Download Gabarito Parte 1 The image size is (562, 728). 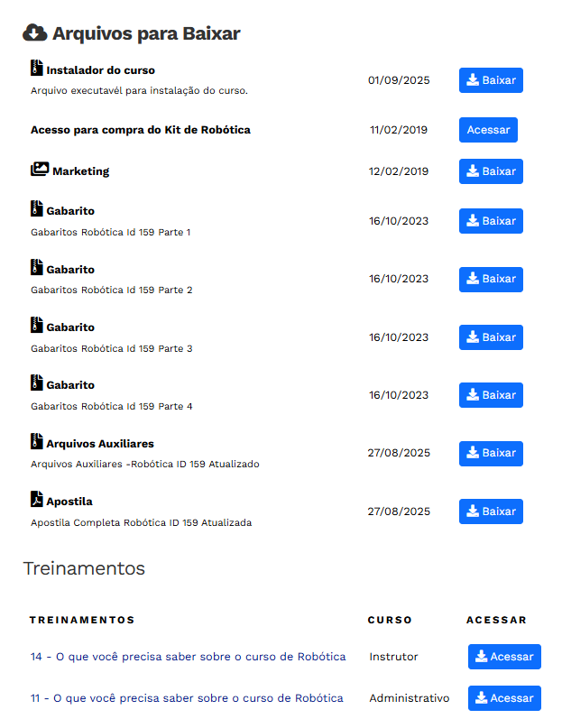click(491, 221)
